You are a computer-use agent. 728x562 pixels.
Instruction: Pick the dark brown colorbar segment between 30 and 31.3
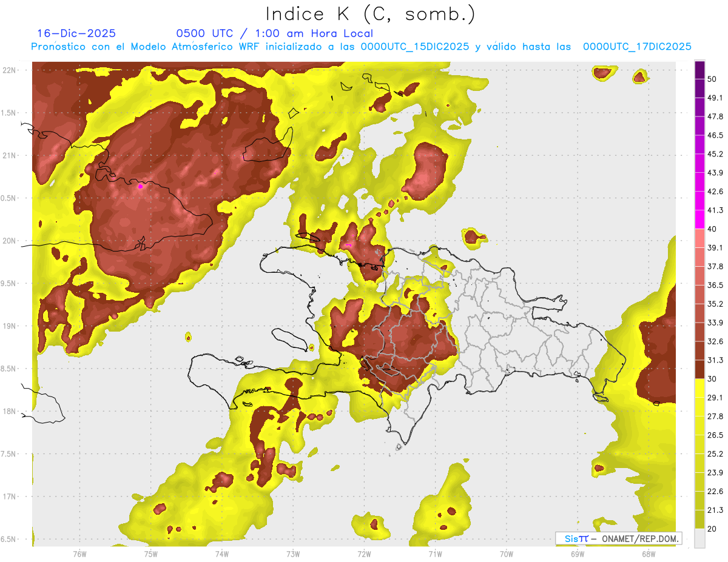699,369
